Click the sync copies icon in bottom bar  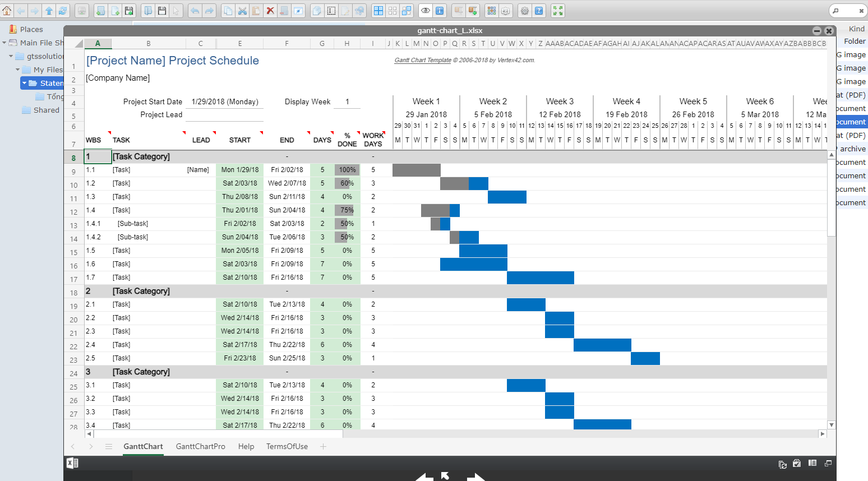coord(783,464)
